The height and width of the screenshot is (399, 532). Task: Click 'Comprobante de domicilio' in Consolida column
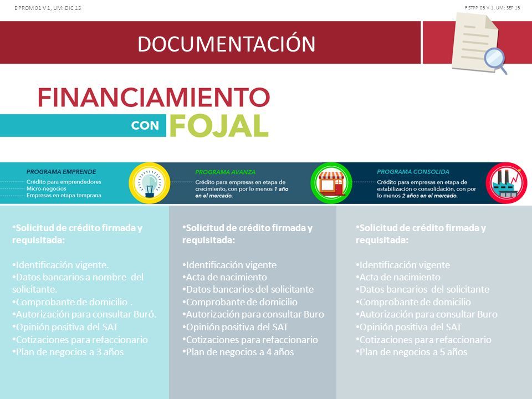[413, 302]
